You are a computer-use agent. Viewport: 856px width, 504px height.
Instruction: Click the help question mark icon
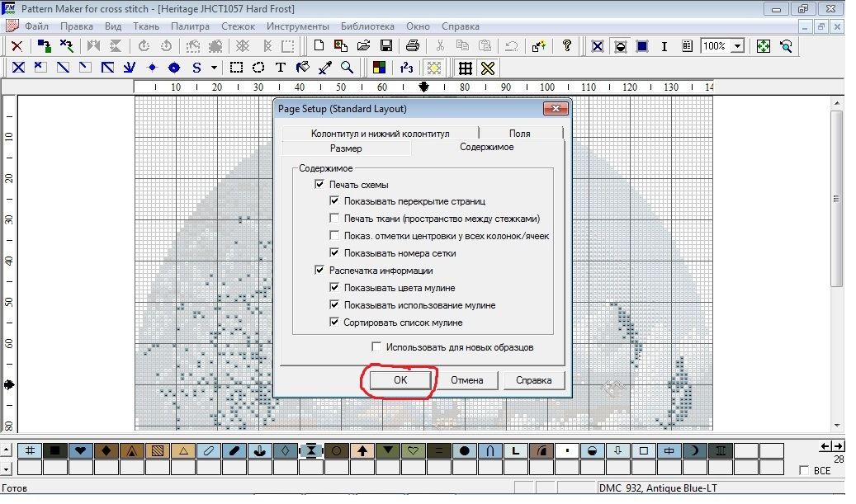point(567,46)
